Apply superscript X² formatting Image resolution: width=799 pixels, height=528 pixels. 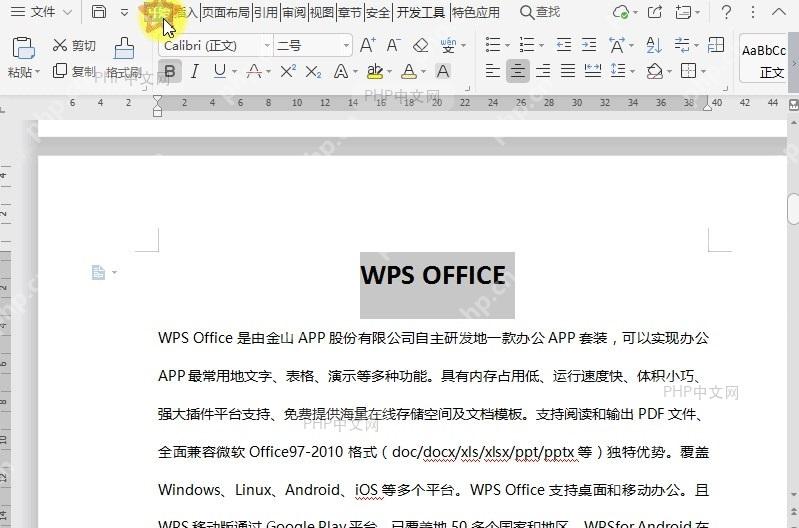pos(288,71)
